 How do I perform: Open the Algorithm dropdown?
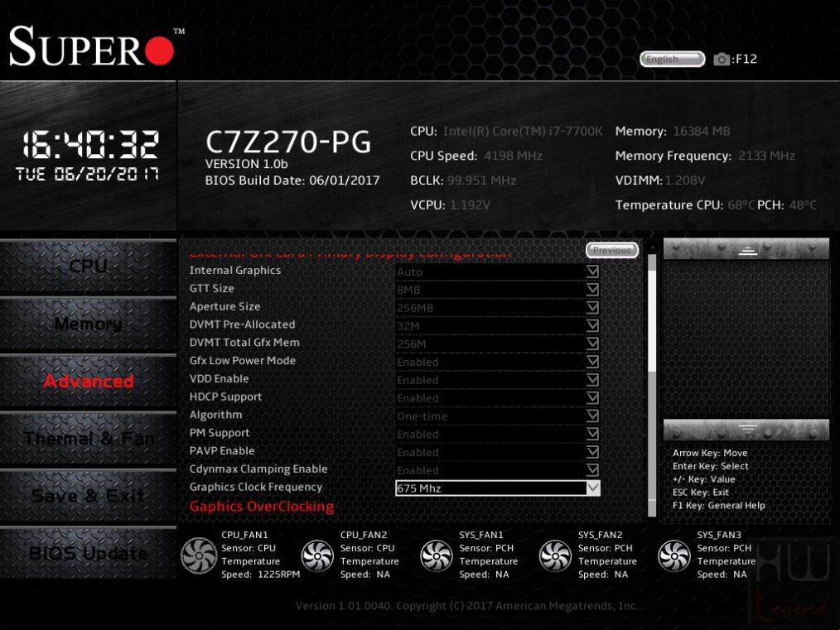497,416
